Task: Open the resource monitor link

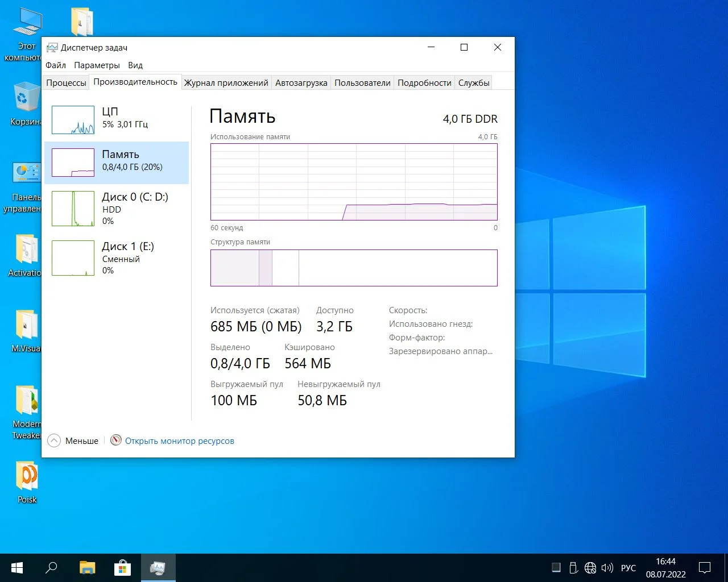Action: (x=179, y=441)
